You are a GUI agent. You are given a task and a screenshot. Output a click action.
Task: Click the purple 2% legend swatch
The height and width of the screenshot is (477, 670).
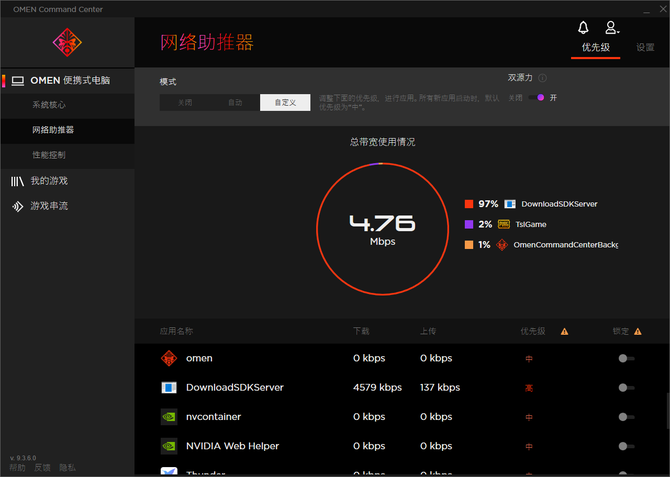(469, 224)
